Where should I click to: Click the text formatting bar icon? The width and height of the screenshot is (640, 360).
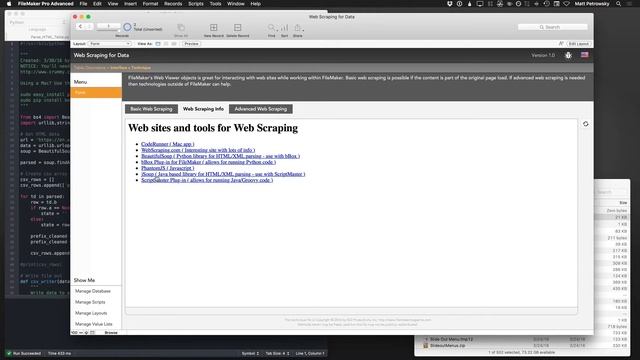tap(561, 44)
